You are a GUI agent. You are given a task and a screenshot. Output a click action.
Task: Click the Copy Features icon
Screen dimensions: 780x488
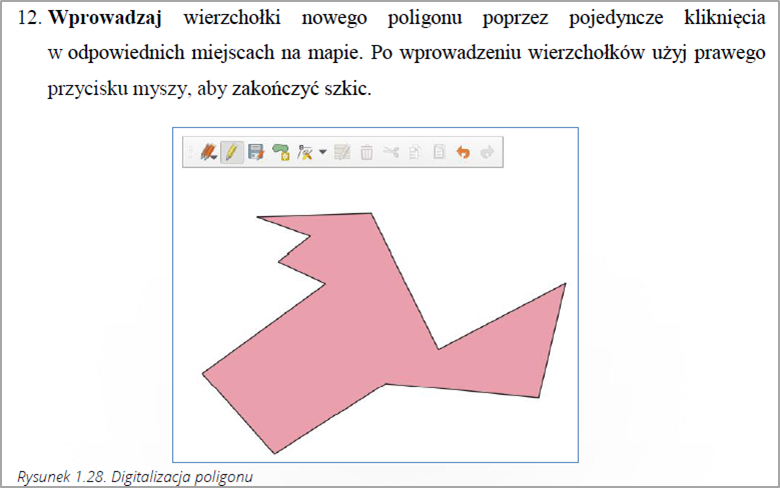pos(415,152)
